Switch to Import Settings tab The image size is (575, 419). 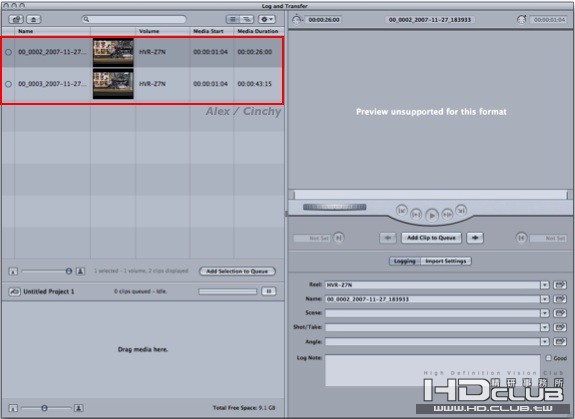pos(446,261)
